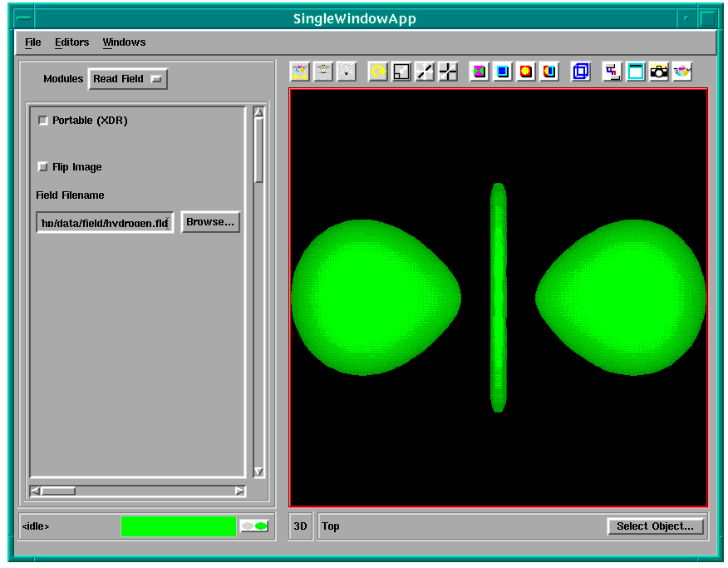Click the magenta and green bowtie icon
The image size is (728, 568).
(x=480, y=72)
